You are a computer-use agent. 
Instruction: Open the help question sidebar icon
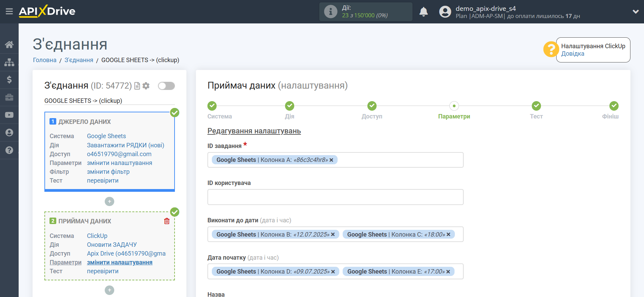[x=9, y=150]
